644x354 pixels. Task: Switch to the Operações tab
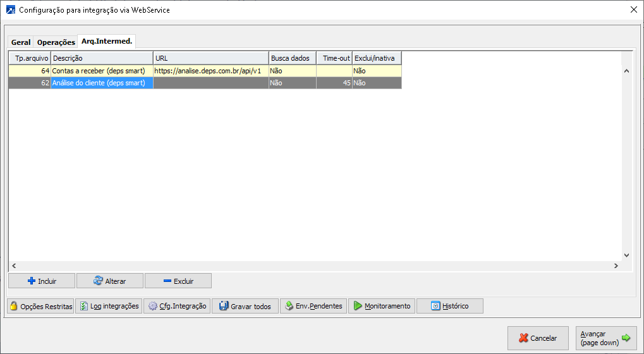[x=56, y=42]
